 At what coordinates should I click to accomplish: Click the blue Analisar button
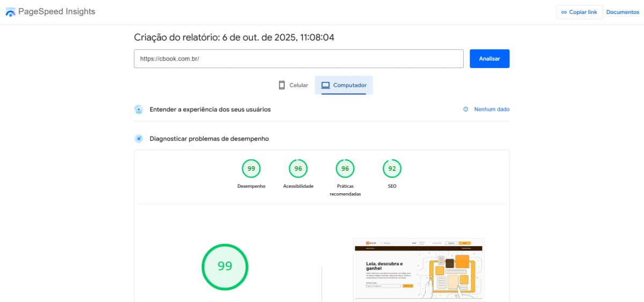(489, 59)
